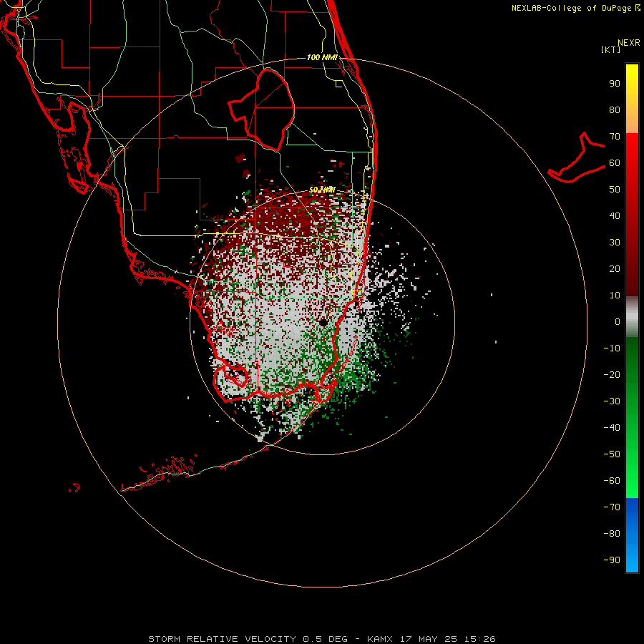Click the -10 value on velocity scale
This screenshot has width=644, height=644.
pos(612,348)
